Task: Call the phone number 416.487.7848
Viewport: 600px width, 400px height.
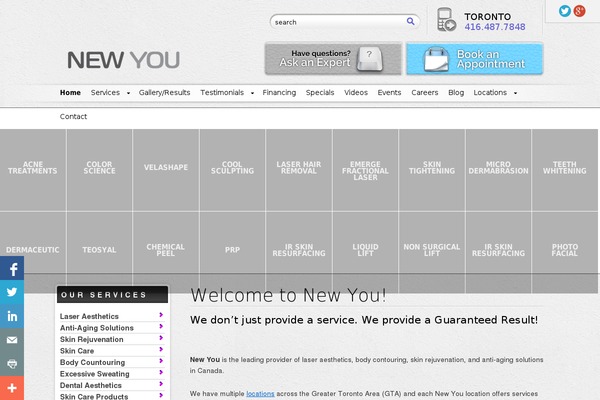Action: tap(495, 27)
